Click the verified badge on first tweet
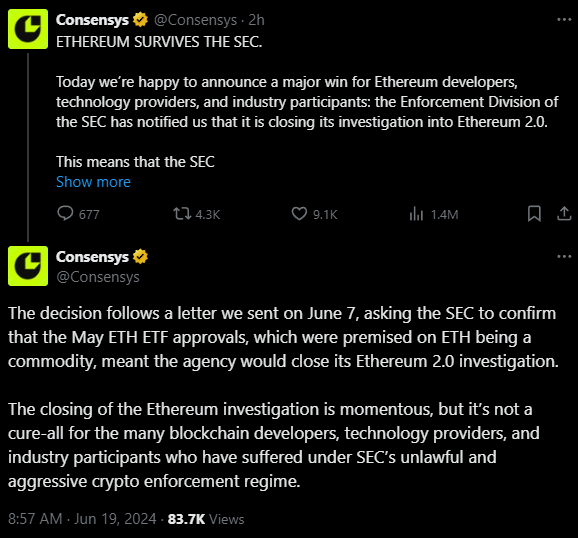Image resolution: width=578 pixels, height=538 pixels. coord(140,20)
